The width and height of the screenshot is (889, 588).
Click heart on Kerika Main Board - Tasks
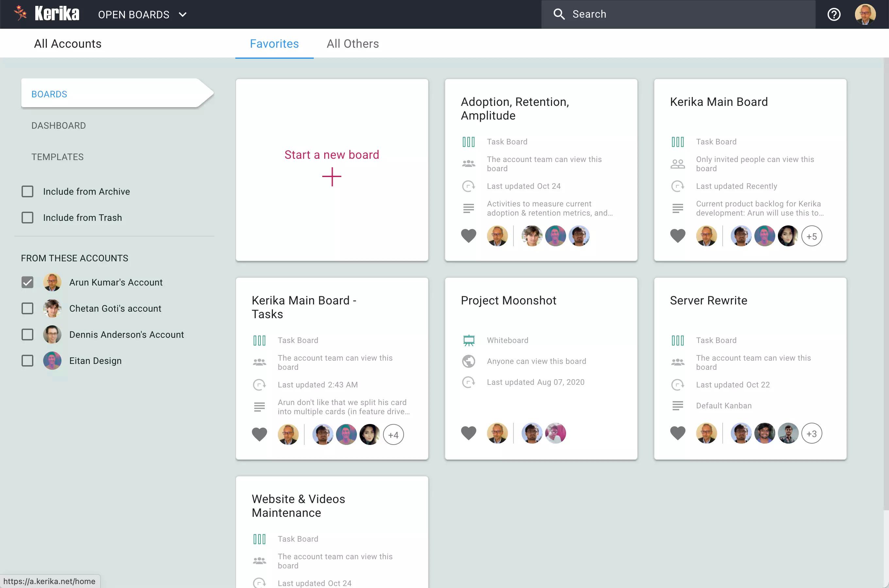click(259, 434)
